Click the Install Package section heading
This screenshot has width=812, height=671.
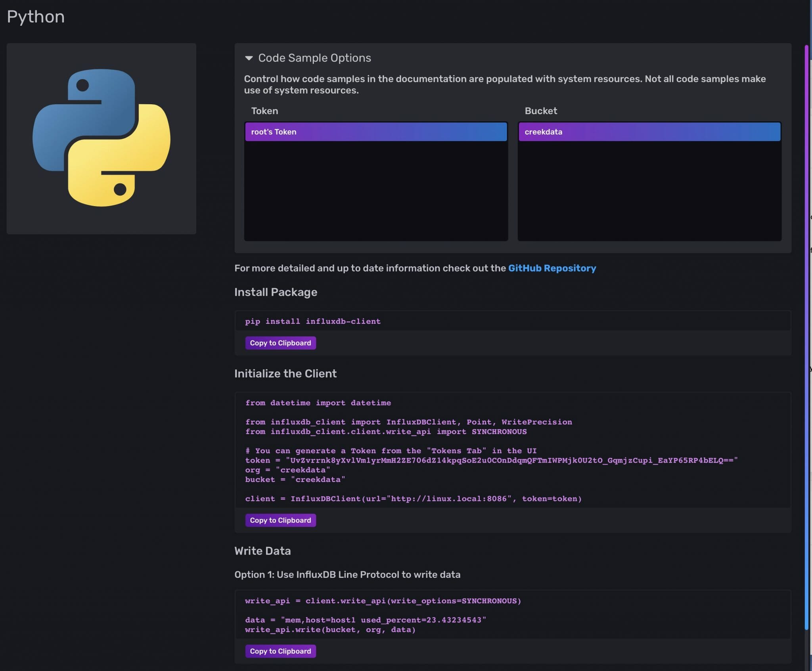coord(276,292)
